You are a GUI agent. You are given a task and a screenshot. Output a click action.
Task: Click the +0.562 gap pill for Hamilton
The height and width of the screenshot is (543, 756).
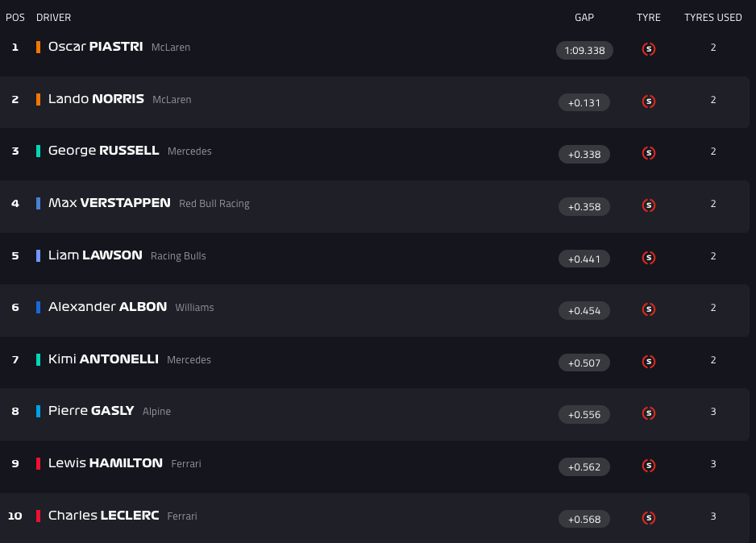584,466
